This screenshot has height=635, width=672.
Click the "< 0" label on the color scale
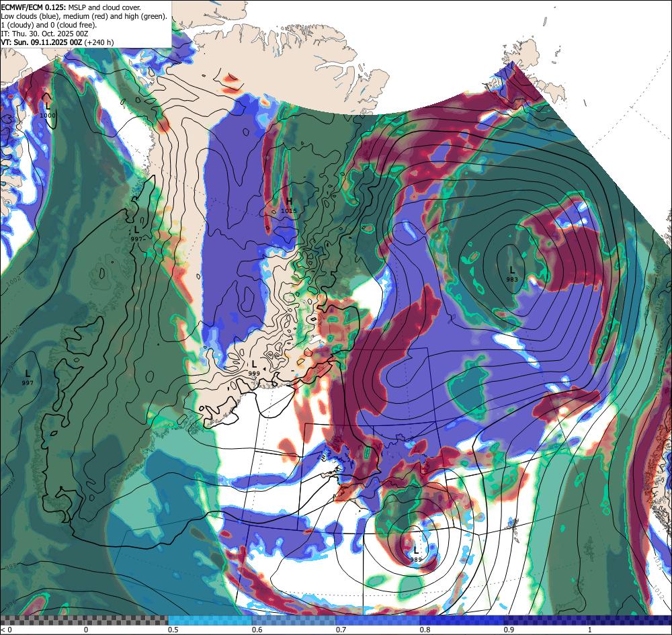tap(6, 630)
